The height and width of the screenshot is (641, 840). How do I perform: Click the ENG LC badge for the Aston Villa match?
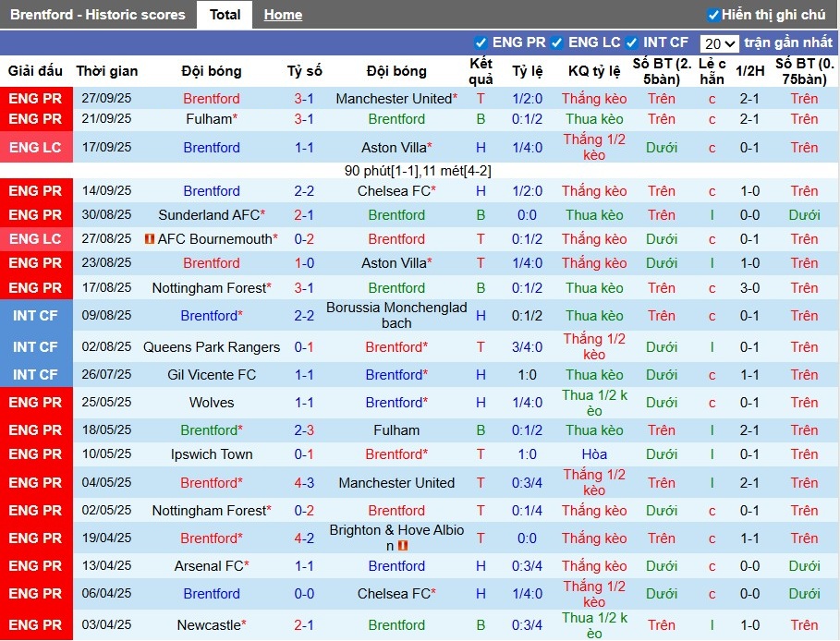click(36, 147)
